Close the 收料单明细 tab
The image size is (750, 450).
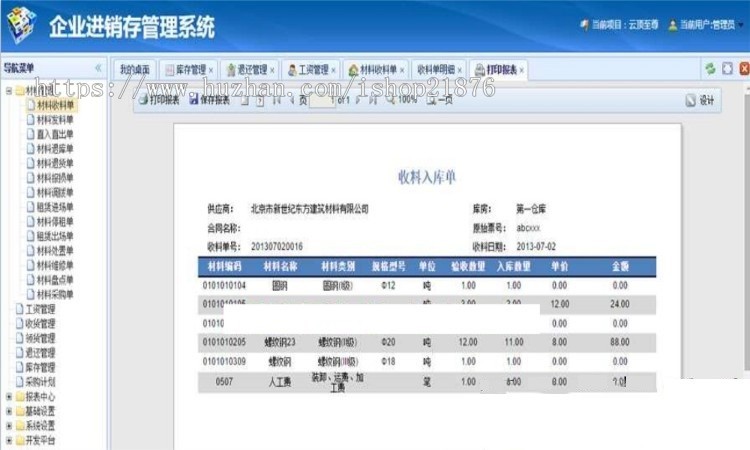pyautogui.click(x=459, y=70)
